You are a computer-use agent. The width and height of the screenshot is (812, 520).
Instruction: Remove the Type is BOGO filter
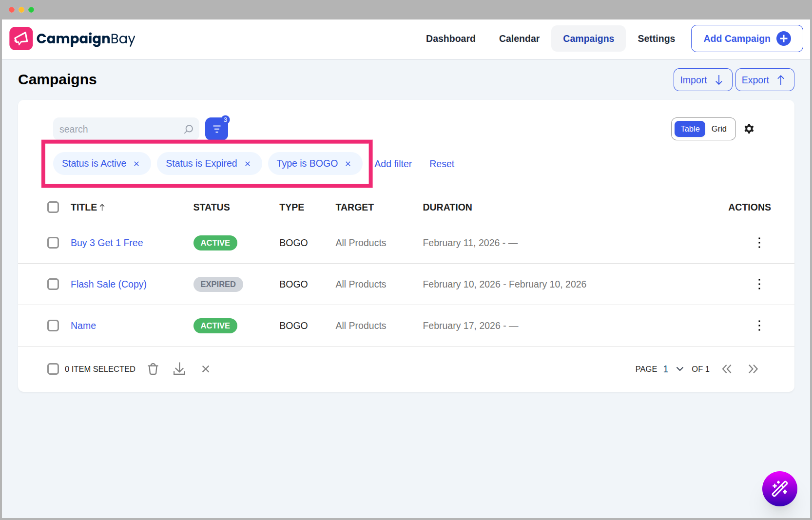coord(348,164)
